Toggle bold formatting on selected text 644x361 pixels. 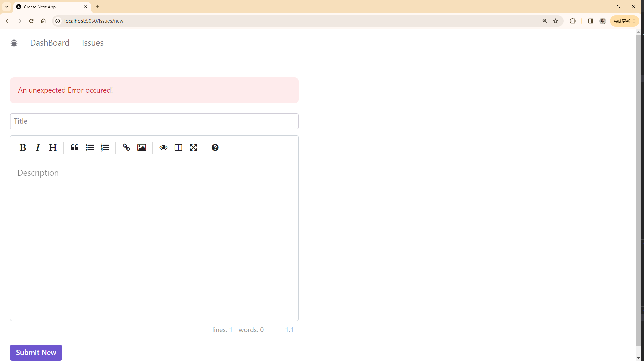(x=23, y=148)
